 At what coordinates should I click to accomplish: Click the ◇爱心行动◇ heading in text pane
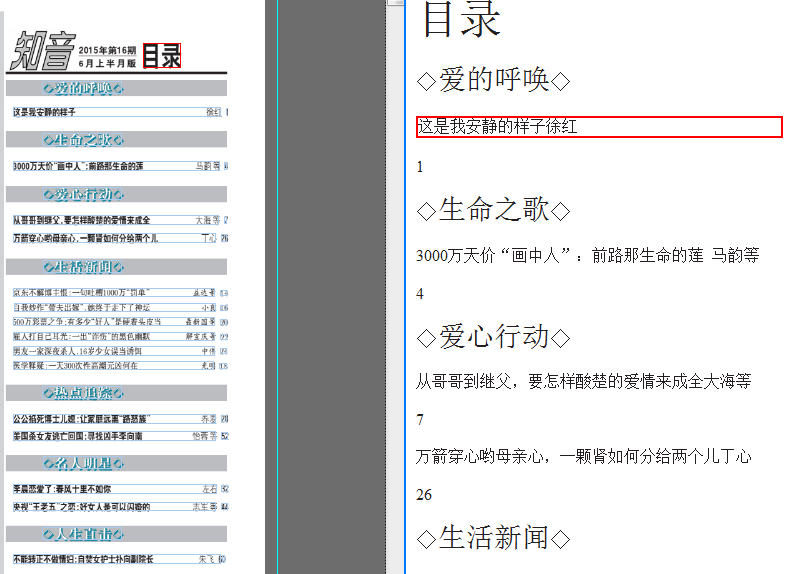coord(493,337)
